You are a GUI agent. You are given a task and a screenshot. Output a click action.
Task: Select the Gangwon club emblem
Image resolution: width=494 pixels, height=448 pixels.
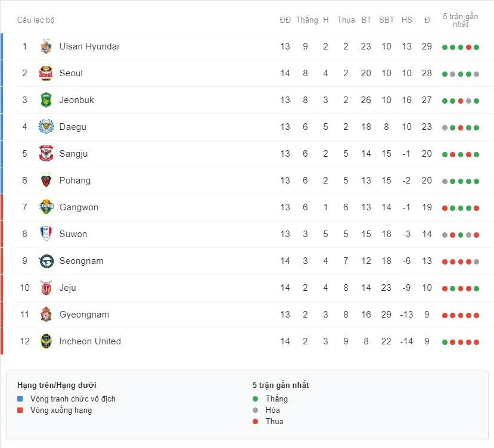pyautogui.click(x=46, y=207)
